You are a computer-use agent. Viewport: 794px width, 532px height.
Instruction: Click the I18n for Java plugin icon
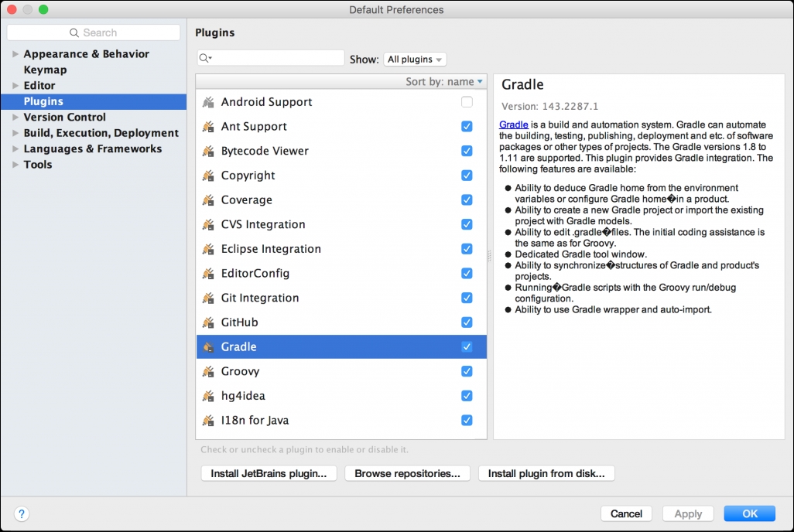pyautogui.click(x=208, y=420)
